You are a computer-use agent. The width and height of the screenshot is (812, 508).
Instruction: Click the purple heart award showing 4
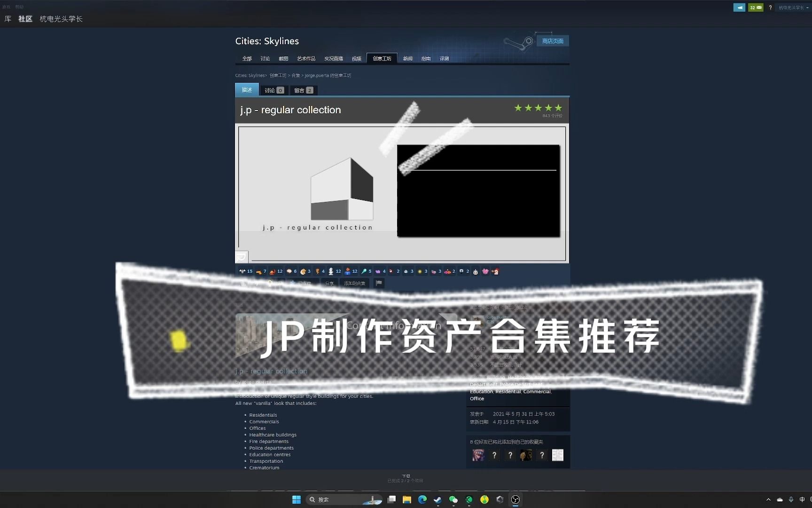[x=380, y=271]
